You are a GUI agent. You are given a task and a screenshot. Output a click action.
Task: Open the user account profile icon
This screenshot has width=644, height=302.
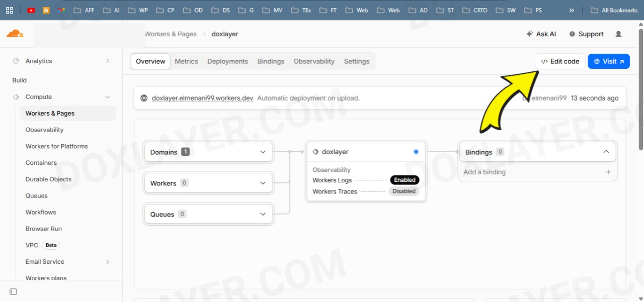click(618, 34)
